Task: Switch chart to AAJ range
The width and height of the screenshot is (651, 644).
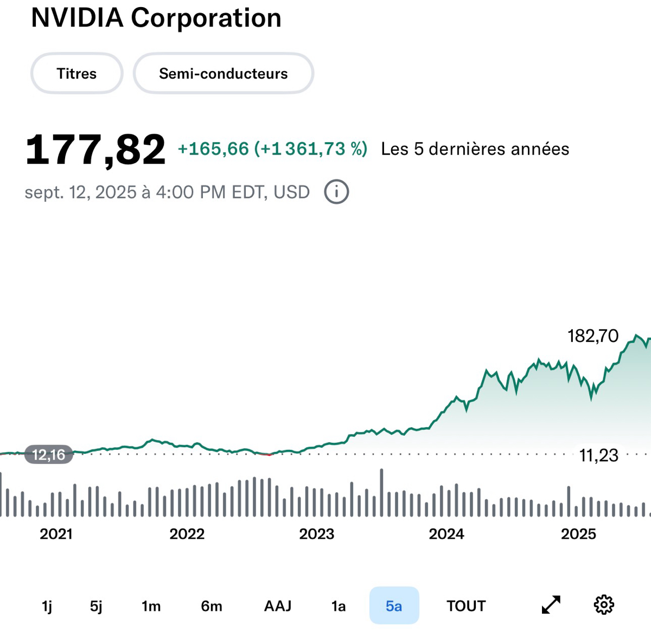Action: pyautogui.click(x=278, y=606)
